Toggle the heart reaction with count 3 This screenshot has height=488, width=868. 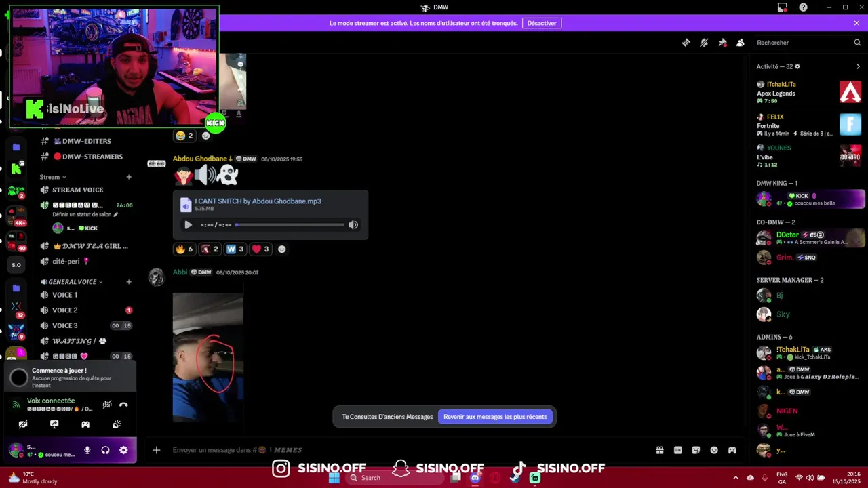pyautogui.click(x=260, y=249)
